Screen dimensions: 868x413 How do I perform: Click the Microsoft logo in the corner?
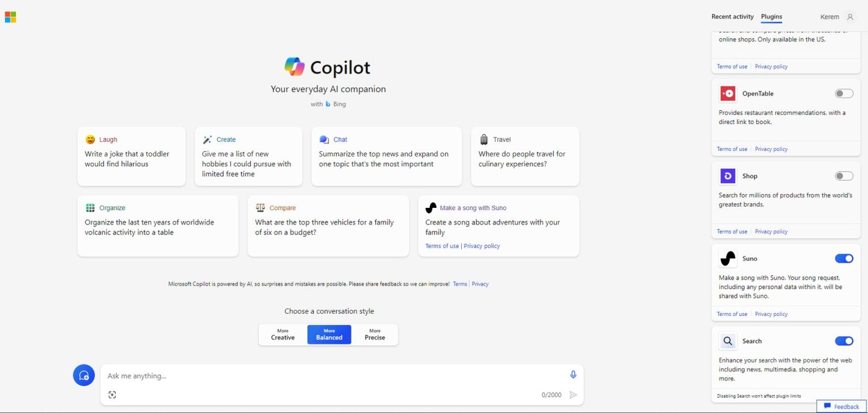click(10, 16)
